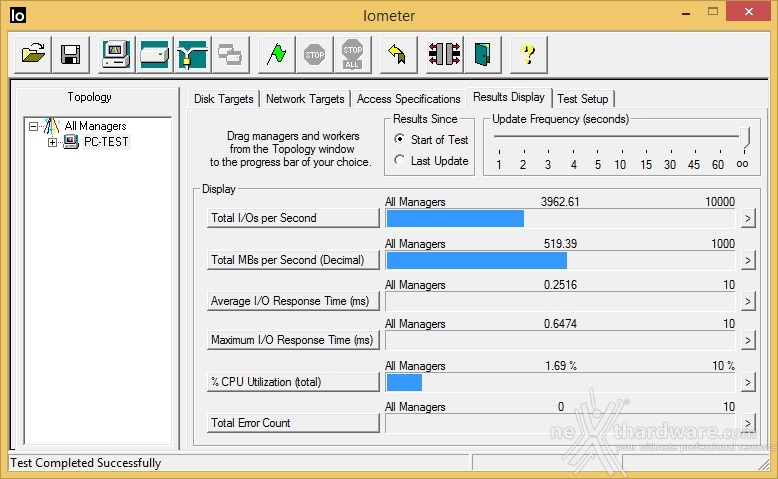Switch to the Network Targets tab

point(305,99)
